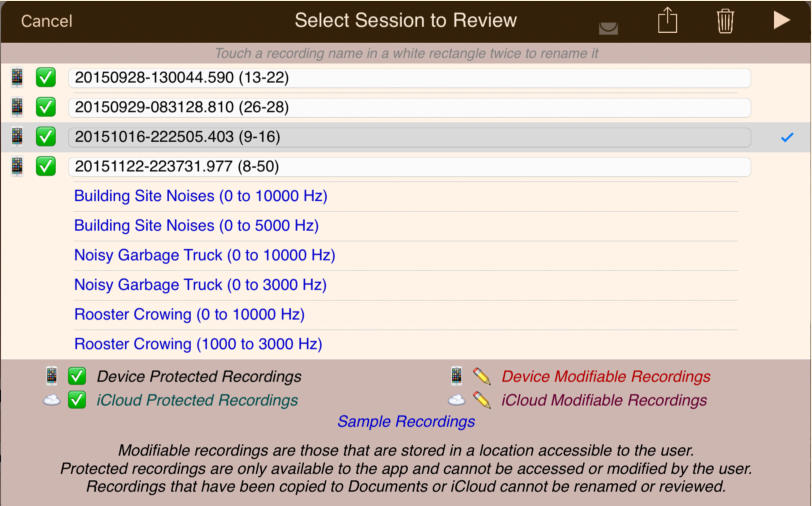Viewport: 812px width, 506px height.
Task: Tap the trash delete icon
Action: tap(726, 21)
